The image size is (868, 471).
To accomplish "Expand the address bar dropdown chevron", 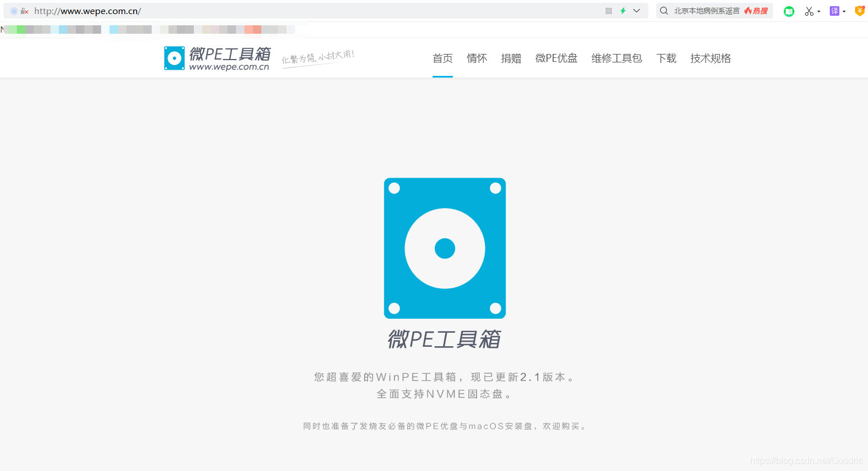I will (637, 11).
